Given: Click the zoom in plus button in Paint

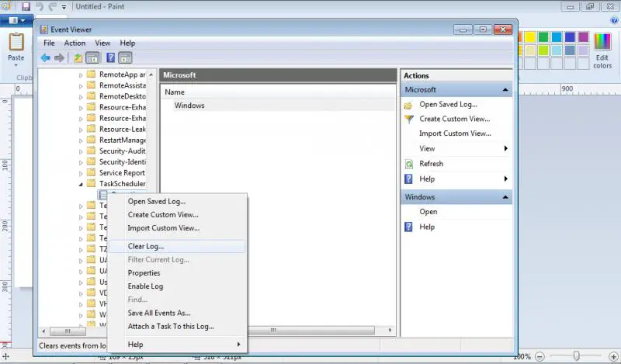Looking at the screenshot, I should click(x=613, y=357).
